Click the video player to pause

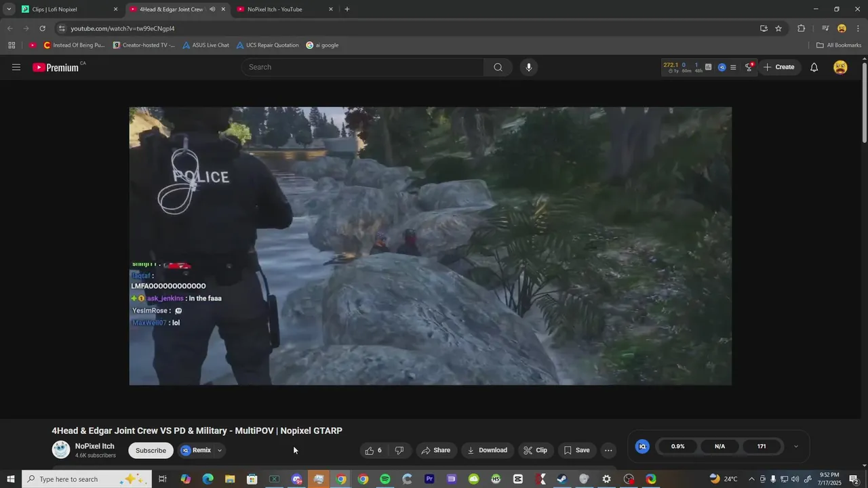pyautogui.click(x=431, y=246)
